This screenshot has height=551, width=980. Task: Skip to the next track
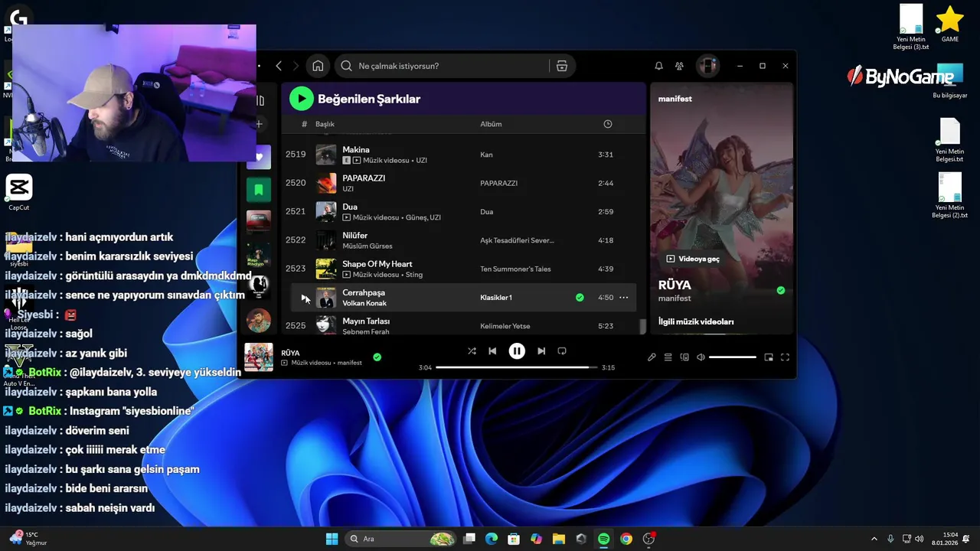tap(541, 350)
